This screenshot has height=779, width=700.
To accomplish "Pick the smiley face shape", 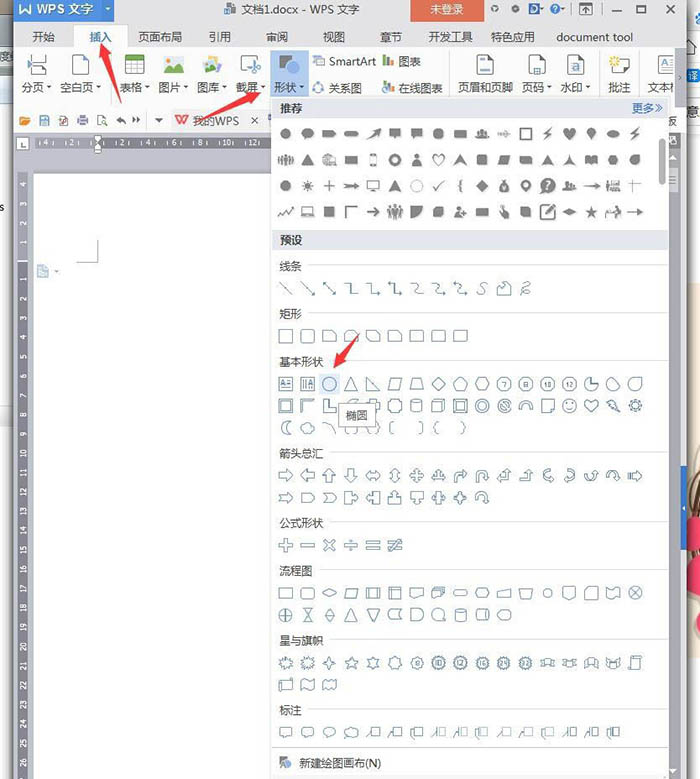I will pos(569,406).
